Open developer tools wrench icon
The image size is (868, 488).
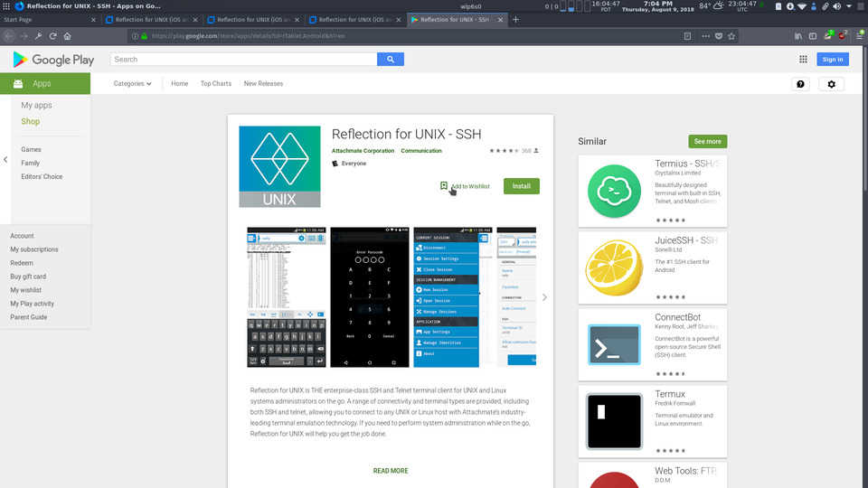(x=38, y=36)
